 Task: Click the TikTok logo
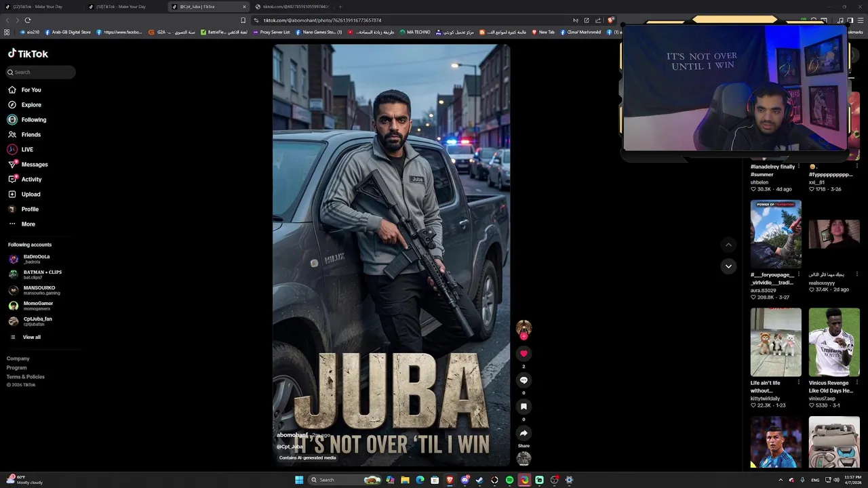28,54
